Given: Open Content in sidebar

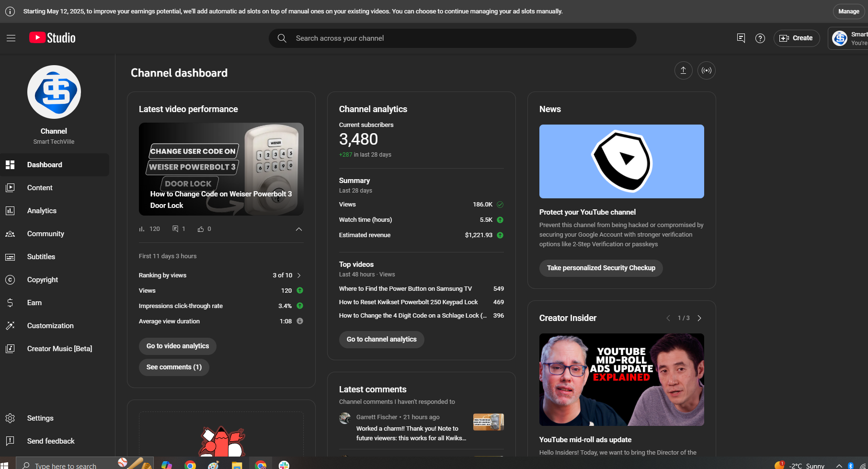Looking at the screenshot, I should [x=55, y=188].
